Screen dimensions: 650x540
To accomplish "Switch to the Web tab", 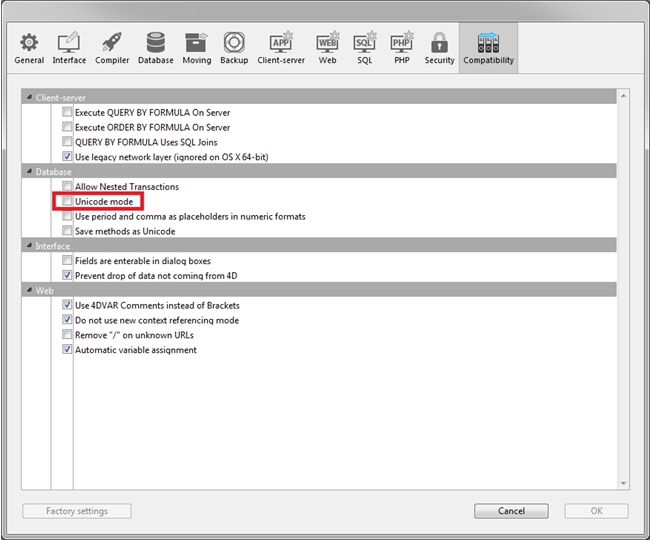I will (x=327, y=47).
